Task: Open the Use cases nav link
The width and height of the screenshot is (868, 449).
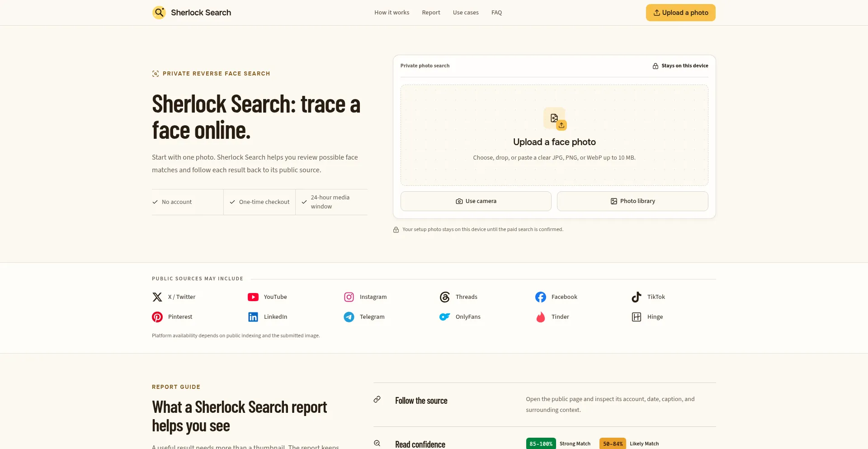Action: pos(466,13)
